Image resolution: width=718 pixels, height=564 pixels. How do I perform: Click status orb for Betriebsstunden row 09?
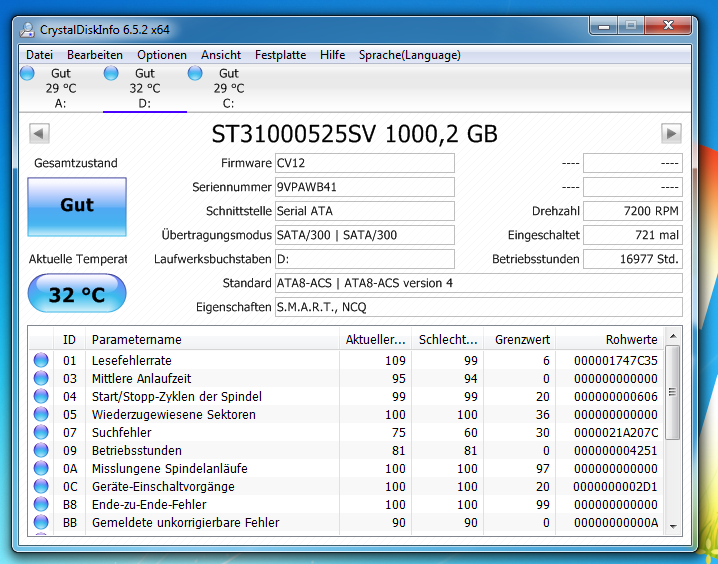click(x=41, y=450)
